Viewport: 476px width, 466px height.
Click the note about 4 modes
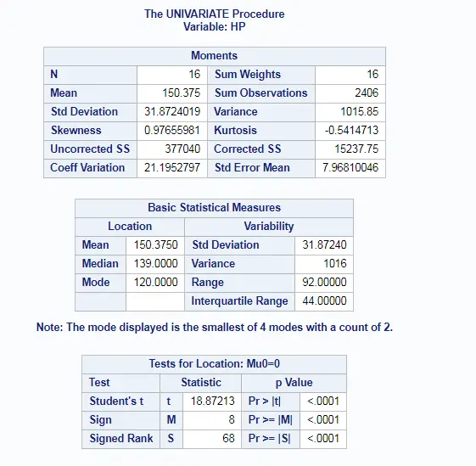[x=215, y=327]
